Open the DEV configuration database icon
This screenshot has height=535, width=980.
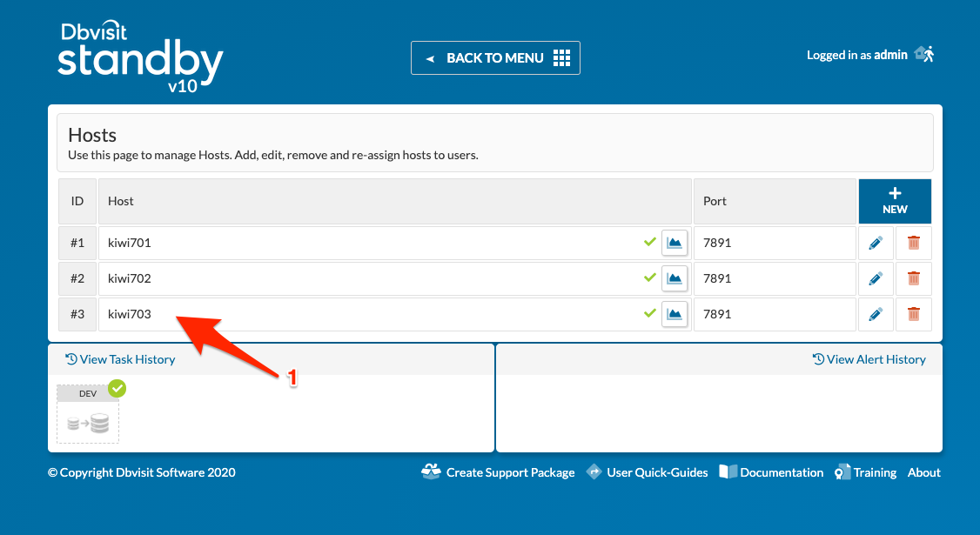tap(88, 423)
